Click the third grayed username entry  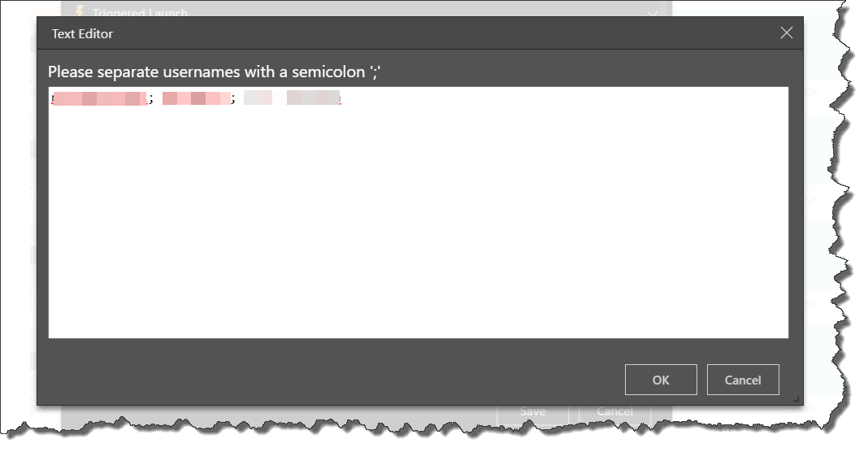[292, 98]
